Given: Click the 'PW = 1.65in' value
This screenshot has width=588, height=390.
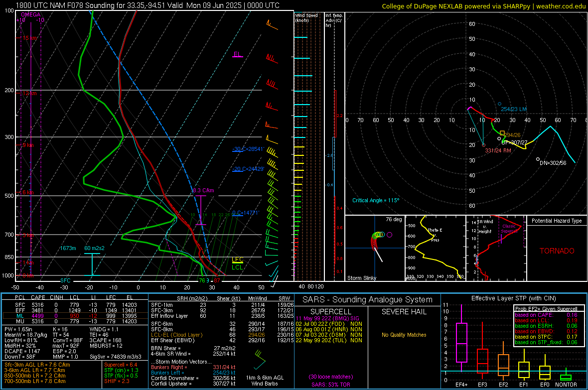Looking at the screenshot, I should [x=19, y=329].
